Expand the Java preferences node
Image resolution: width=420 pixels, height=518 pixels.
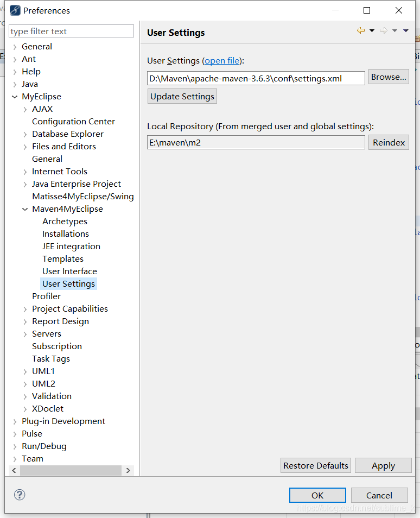tap(15, 85)
